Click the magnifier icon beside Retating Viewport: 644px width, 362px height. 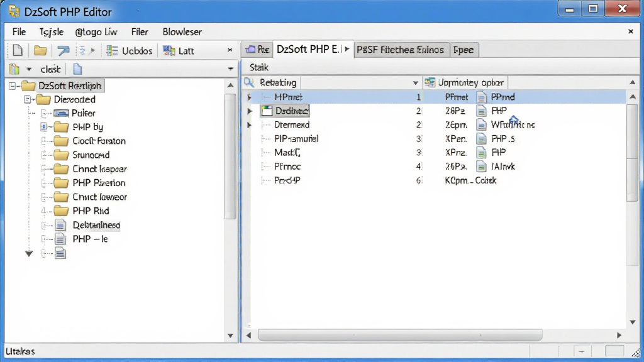click(249, 82)
